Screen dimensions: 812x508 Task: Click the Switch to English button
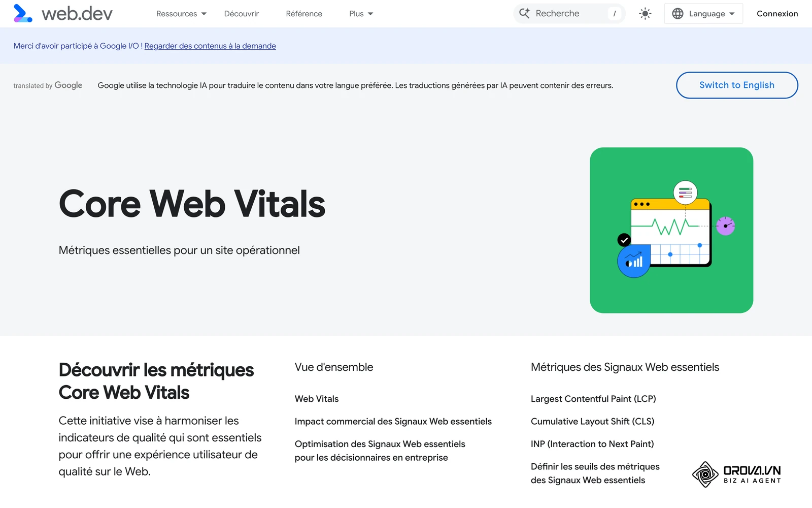tap(737, 85)
